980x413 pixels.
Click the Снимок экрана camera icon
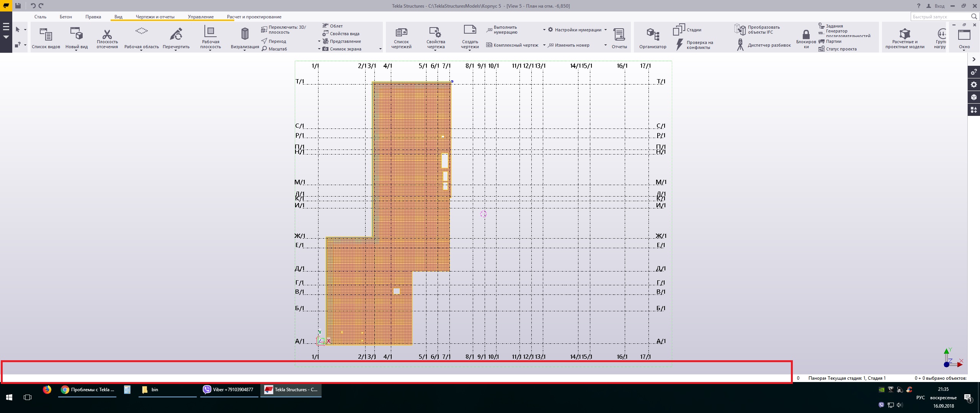point(325,49)
